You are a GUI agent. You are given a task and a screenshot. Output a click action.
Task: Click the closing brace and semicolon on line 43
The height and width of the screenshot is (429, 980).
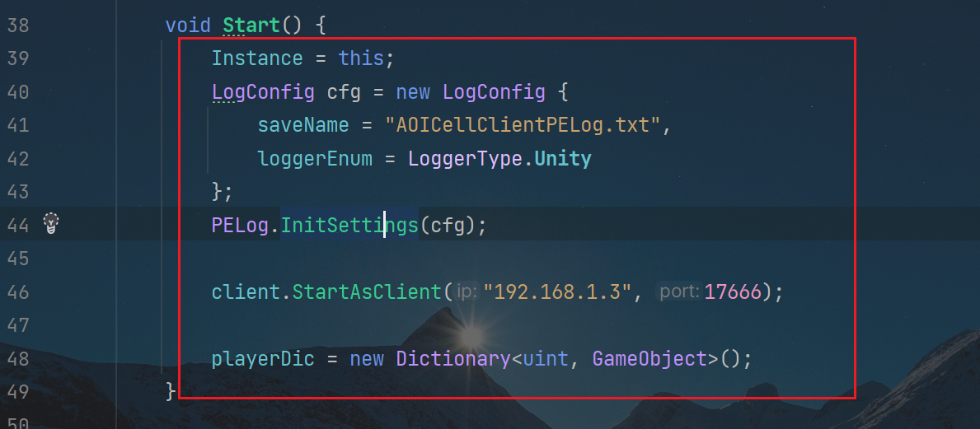(x=222, y=193)
